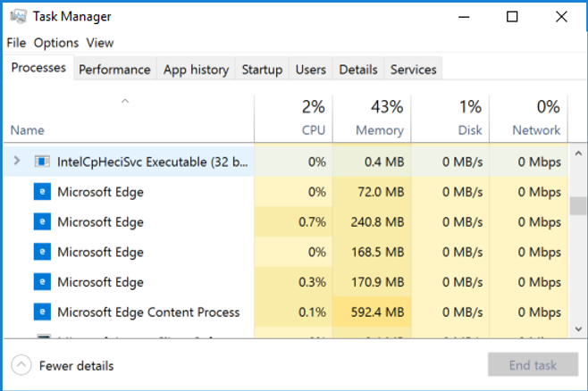Viewport: 588px width, 391px height.
Task: Click the Edge icon beside 240.8 MB row
Action: 42,221
